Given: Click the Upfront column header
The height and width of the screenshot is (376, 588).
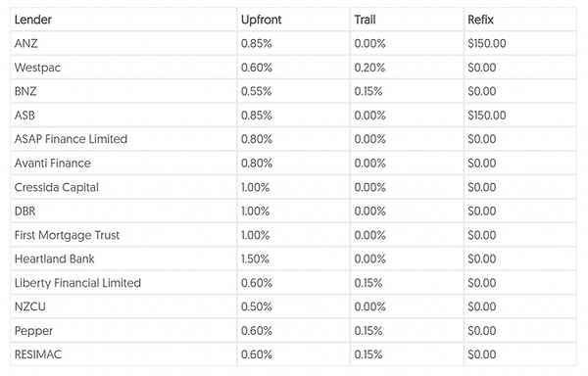Looking at the screenshot, I should pos(261,20).
